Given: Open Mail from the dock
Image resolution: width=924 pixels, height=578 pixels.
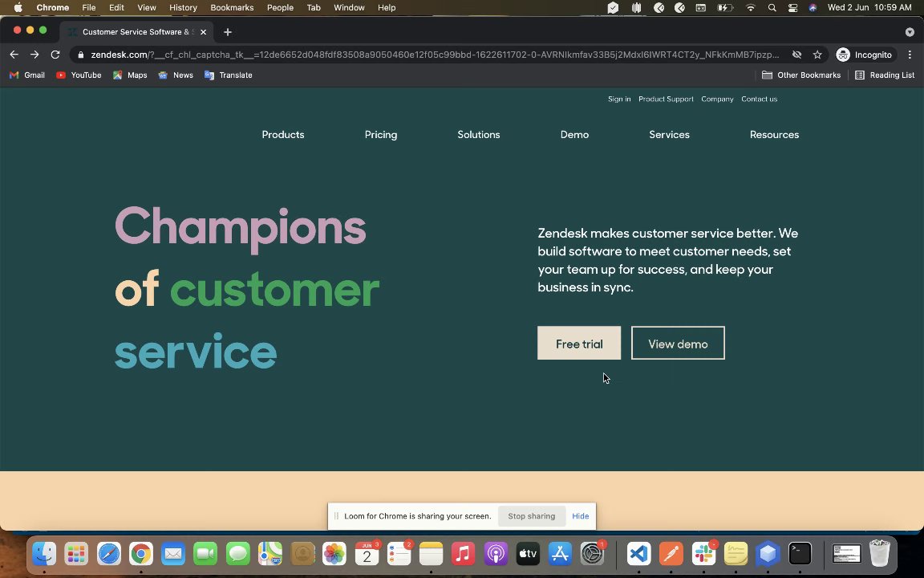Looking at the screenshot, I should pyautogui.click(x=173, y=554).
